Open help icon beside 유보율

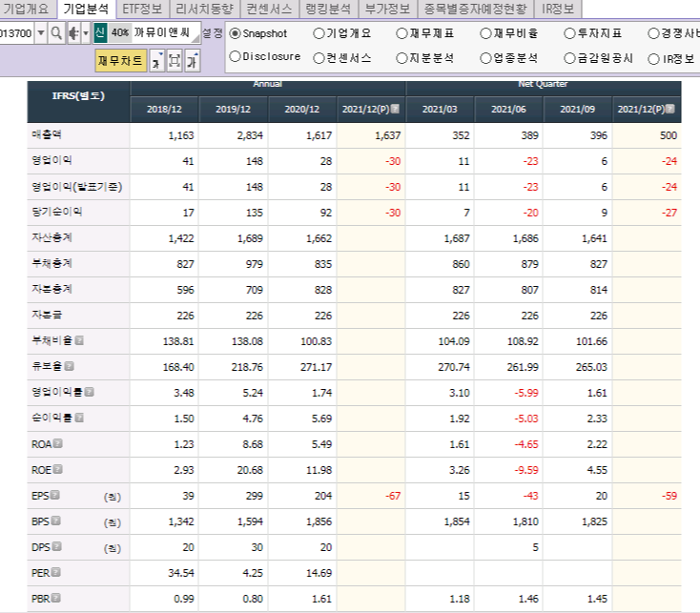[x=70, y=366]
